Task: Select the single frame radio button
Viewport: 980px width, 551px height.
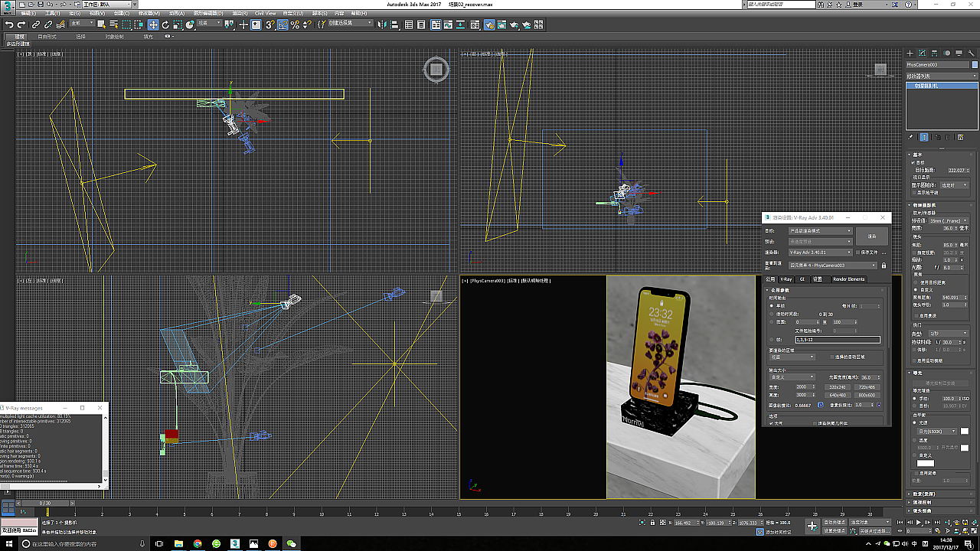Action: point(771,306)
